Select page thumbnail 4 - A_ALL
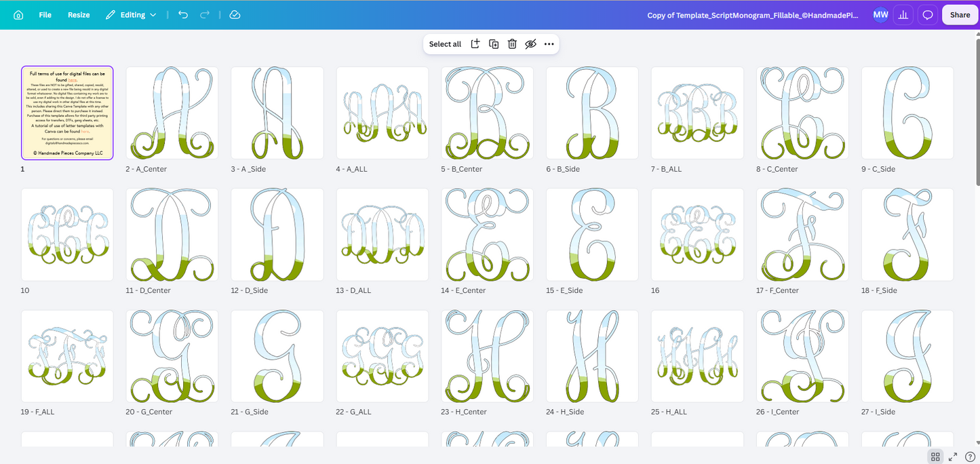 383,113
